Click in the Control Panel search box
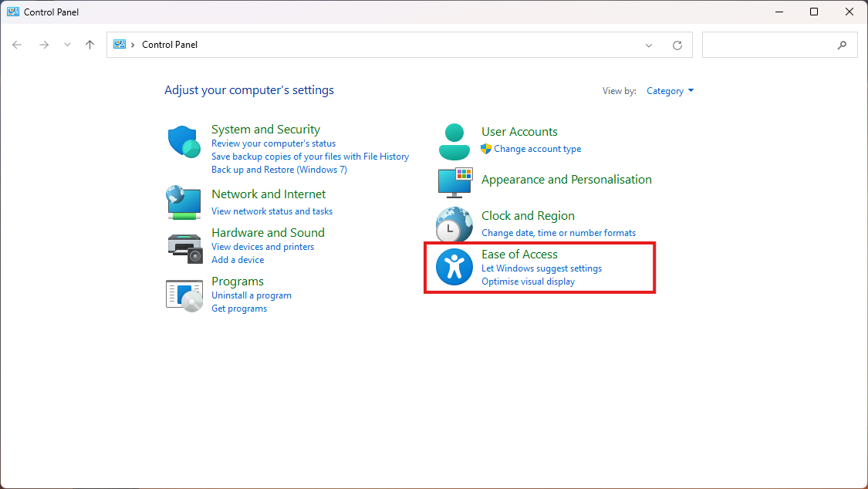Viewport: 868px width, 489px height. coord(768,45)
